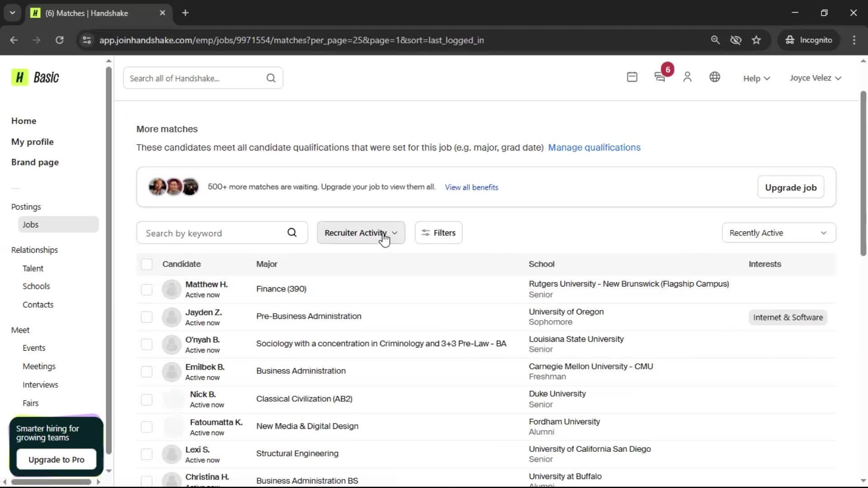Click the sidebar vertical scrollbar

108,260
